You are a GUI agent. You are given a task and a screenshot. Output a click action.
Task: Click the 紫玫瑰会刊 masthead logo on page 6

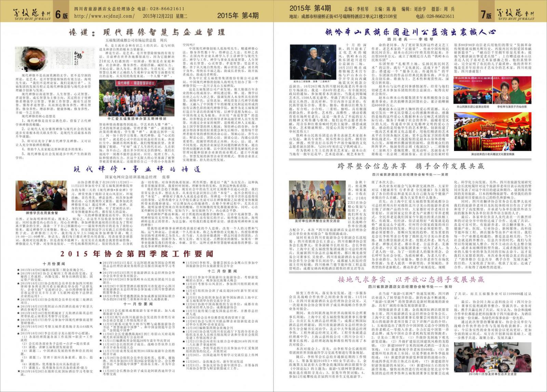[32, 14]
